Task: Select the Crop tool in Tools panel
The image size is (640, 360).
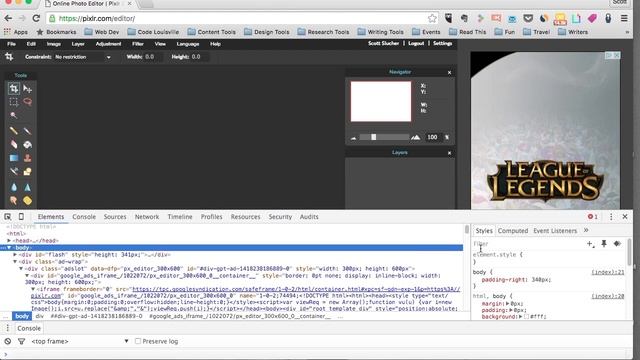Action: point(14,88)
